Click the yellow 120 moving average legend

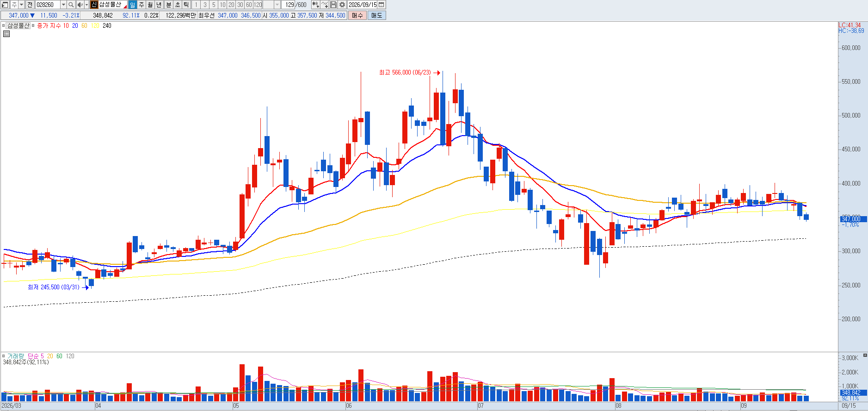point(95,25)
